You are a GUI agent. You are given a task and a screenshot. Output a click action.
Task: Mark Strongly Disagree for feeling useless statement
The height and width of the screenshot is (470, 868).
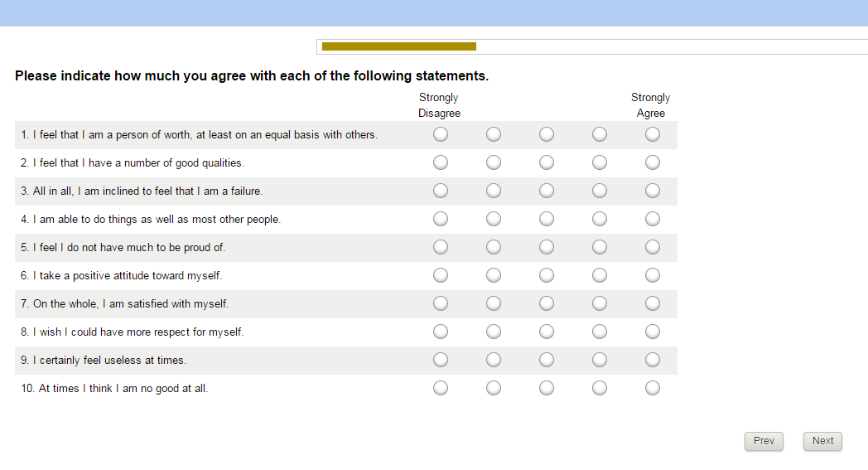point(441,360)
